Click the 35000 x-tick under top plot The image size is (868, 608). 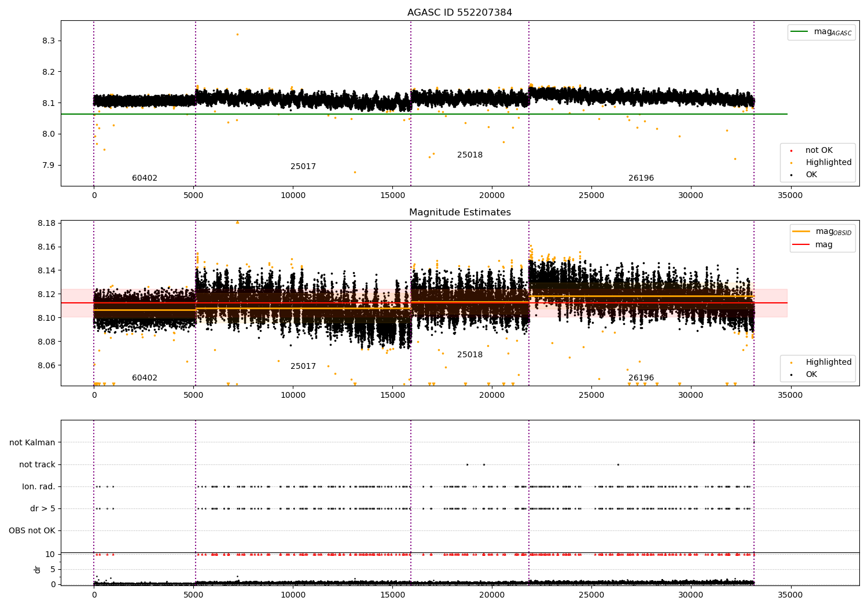790,196
